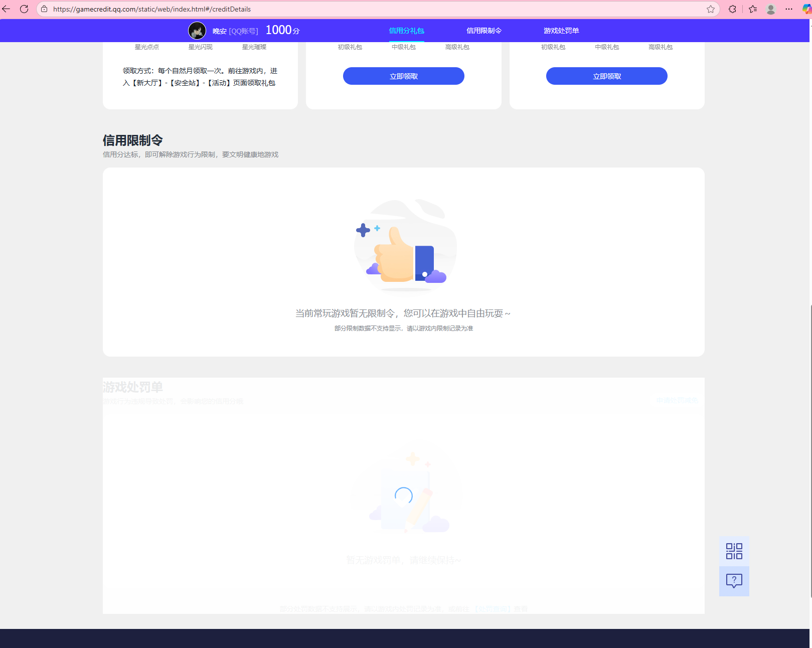This screenshot has height=648, width=812.
Task: Click the browser back arrow
Action: tap(6, 9)
